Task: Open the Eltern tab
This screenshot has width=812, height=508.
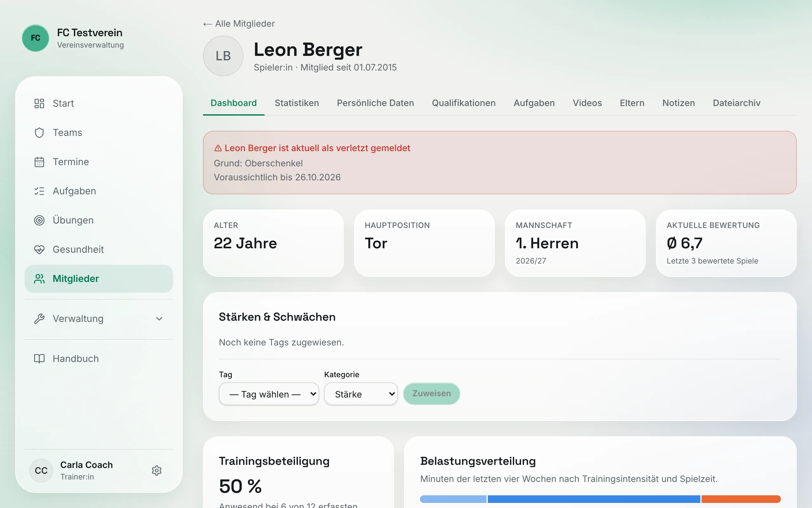Action: point(632,103)
